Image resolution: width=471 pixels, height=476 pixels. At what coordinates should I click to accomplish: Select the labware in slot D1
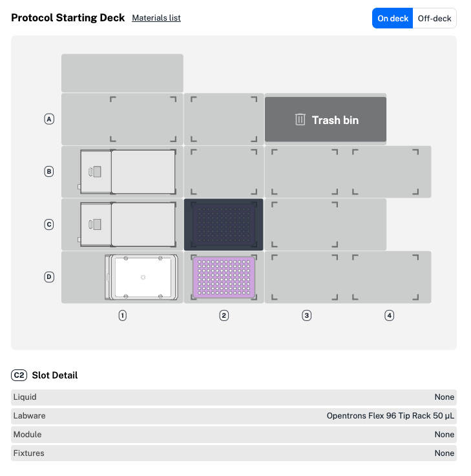(142, 277)
